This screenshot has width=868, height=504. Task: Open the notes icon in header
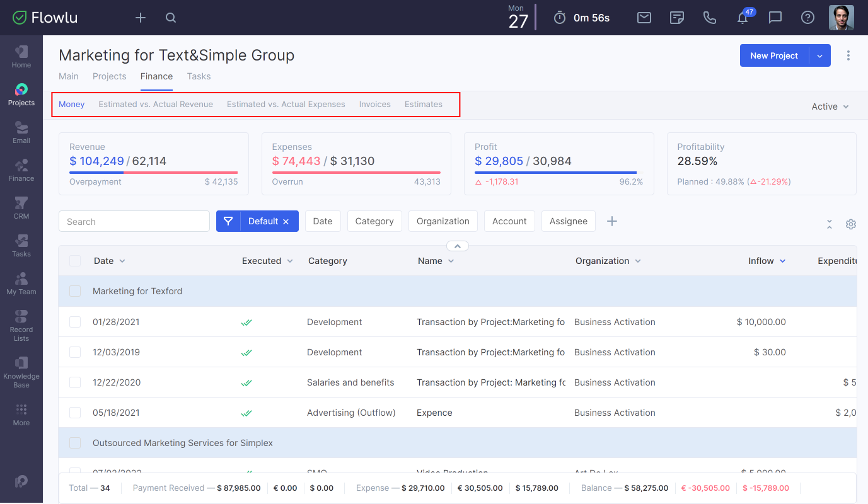coord(677,18)
